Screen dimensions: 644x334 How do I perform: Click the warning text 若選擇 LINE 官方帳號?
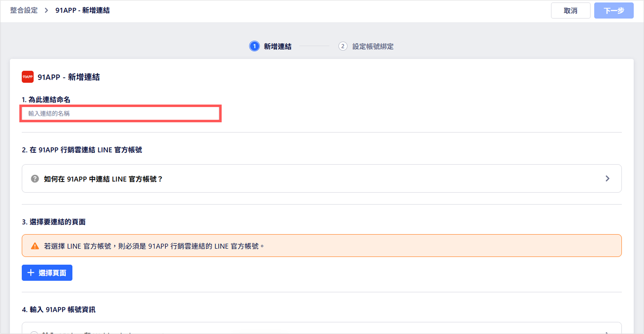[154, 246]
